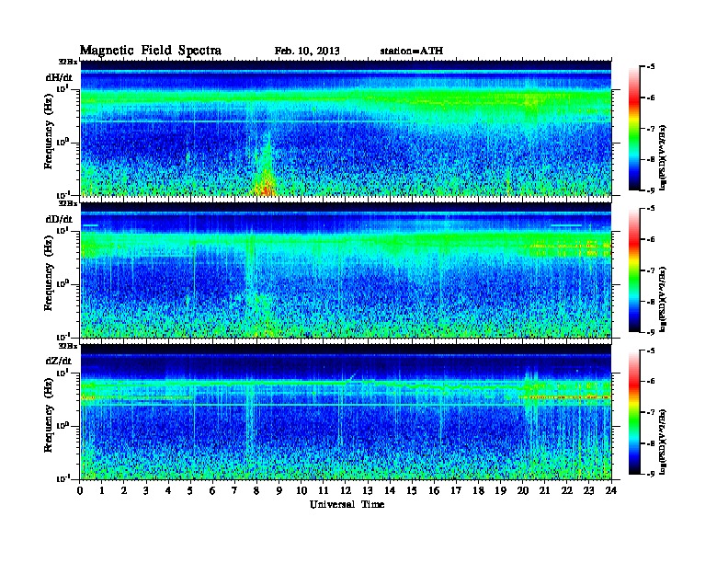Image resolution: width=728 pixels, height=563 pixels.
Task: Click the 'dZ/dt' panel label
Action: 59,361
